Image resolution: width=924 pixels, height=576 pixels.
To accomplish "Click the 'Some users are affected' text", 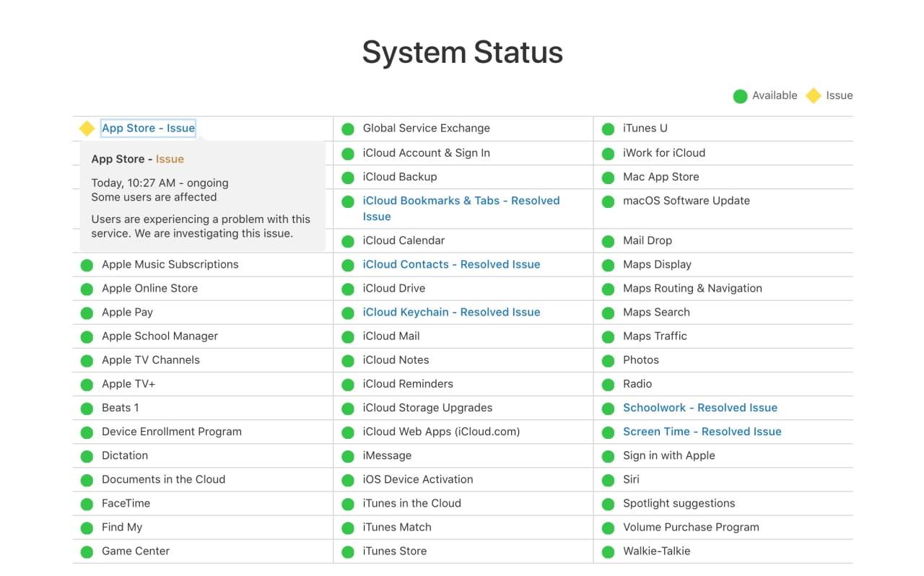I will click(x=154, y=197).
